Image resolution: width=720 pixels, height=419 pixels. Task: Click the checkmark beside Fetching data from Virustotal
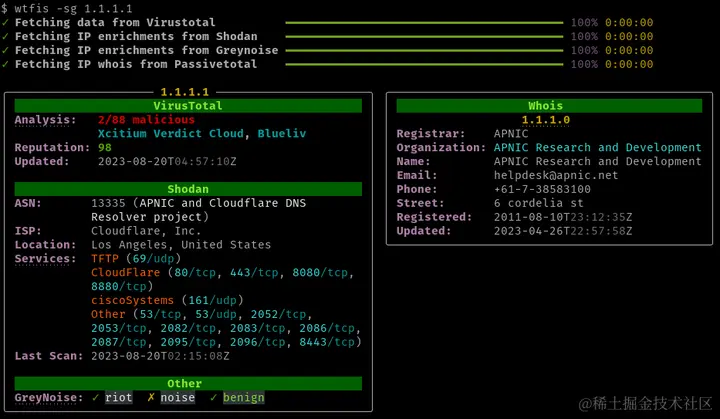click(5, 22)
